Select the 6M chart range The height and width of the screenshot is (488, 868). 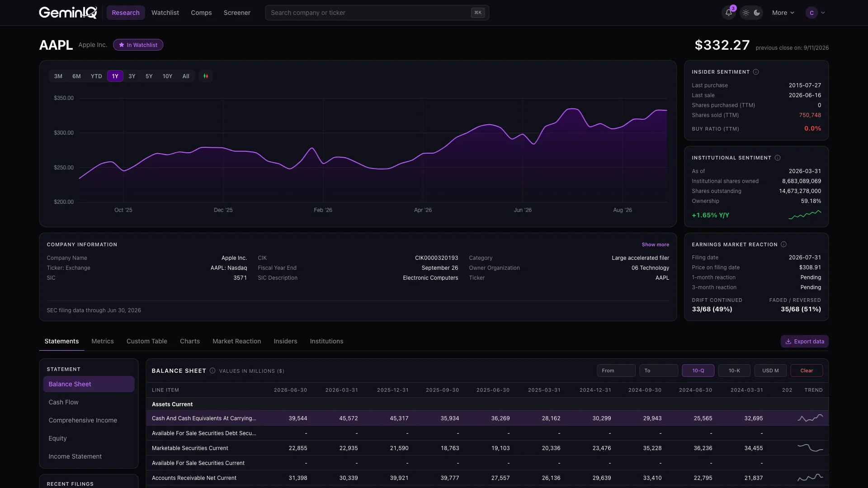[76, 76]
